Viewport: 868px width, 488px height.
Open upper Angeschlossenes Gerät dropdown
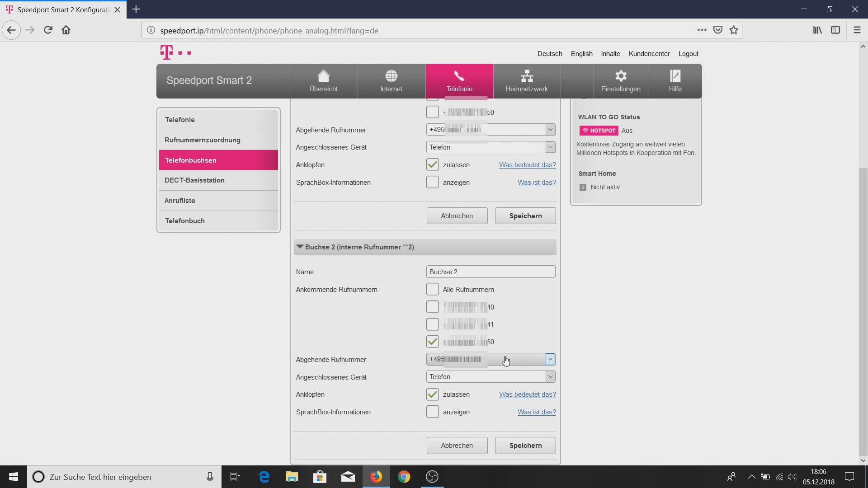(x=491, y=147)
